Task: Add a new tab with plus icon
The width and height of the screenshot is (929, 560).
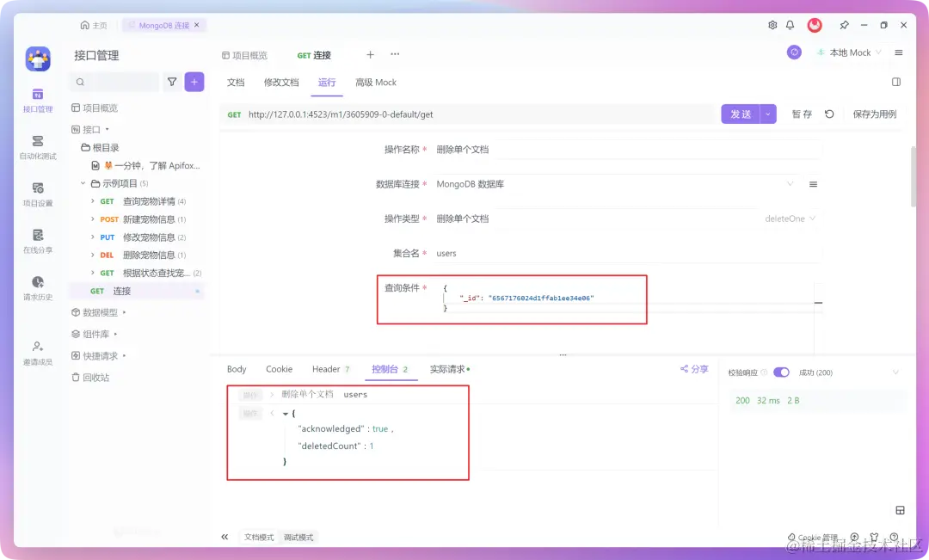Action: pos(370,54)
